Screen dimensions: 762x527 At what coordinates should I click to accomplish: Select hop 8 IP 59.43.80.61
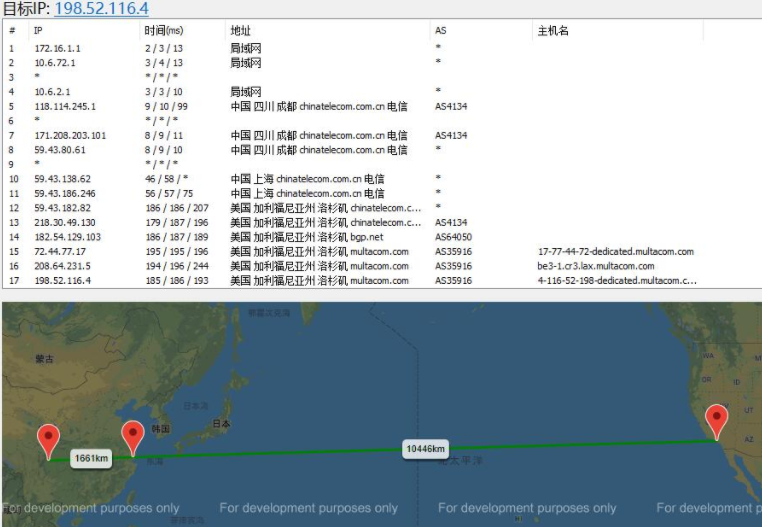click(x=60, y=150)
